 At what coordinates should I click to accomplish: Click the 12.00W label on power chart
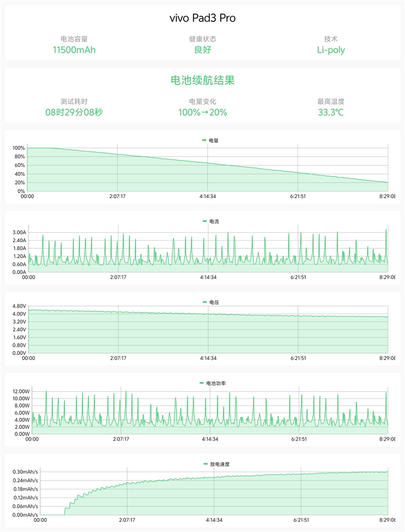[22, 391]
